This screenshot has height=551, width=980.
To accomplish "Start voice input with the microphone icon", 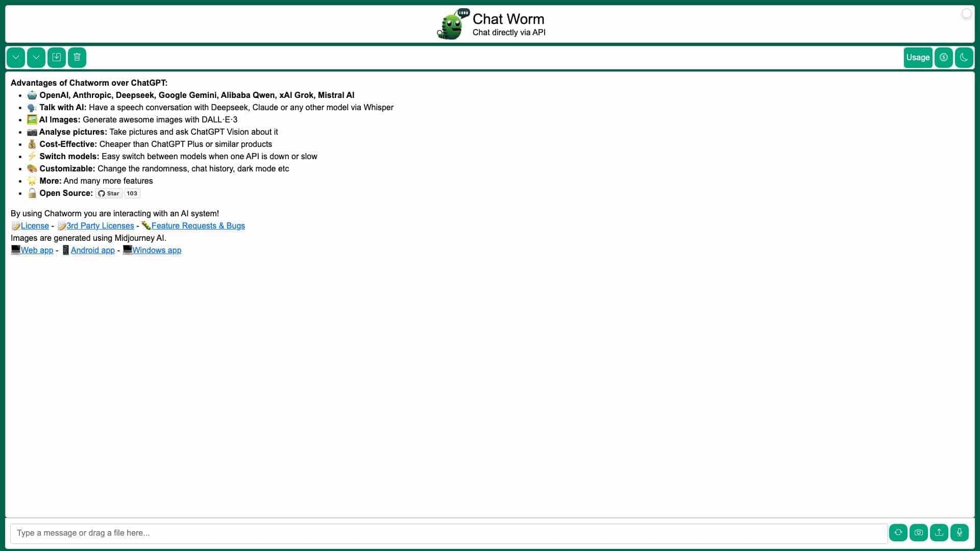I will [x=959, y=533].
